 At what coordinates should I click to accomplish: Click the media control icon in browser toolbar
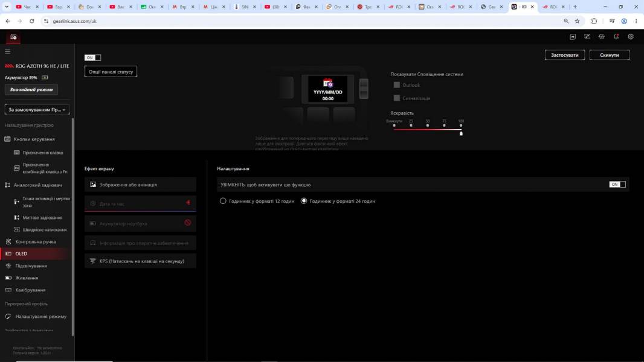pos(612,21)
